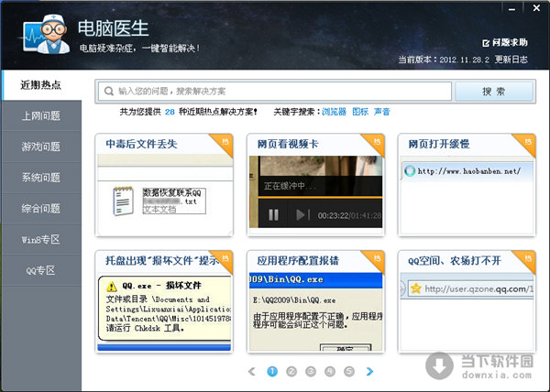Viewport: 550px width, 392px height.
Task: Click the haobanben.net address bar thumbnail
Action: click(x=467, y=171)
